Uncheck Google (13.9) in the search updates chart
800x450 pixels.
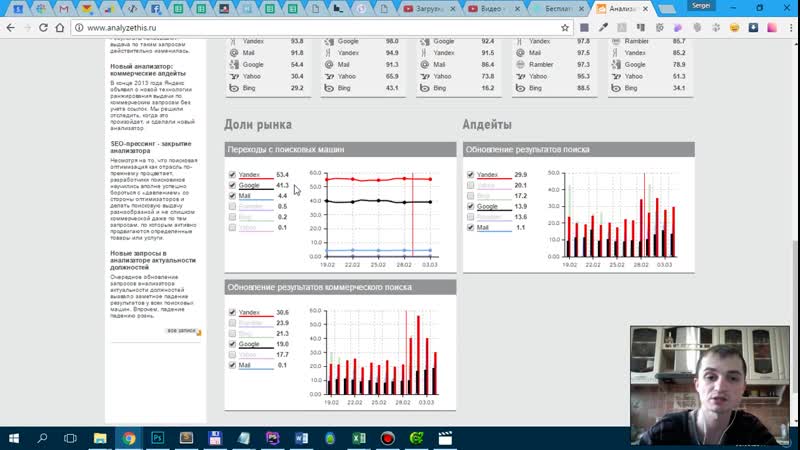[x=470, y=207]
